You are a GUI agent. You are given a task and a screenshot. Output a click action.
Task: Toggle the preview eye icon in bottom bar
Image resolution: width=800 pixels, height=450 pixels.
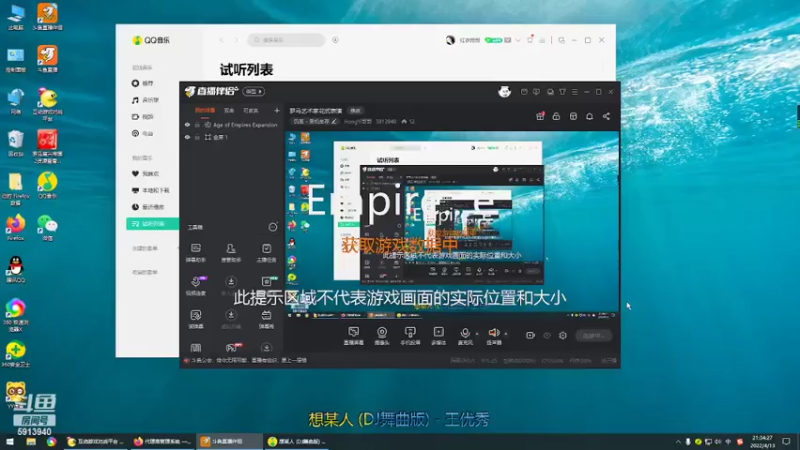tap(547, 335)
